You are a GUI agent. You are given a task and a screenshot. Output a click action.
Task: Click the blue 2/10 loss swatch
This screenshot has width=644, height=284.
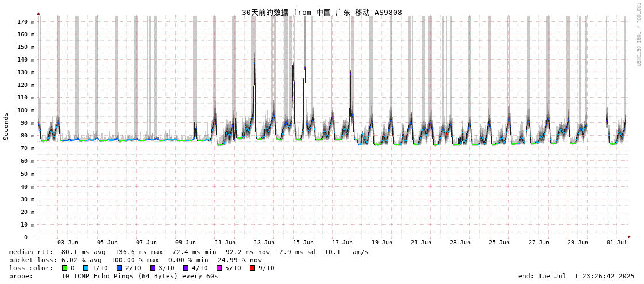(x=119, y=268)
